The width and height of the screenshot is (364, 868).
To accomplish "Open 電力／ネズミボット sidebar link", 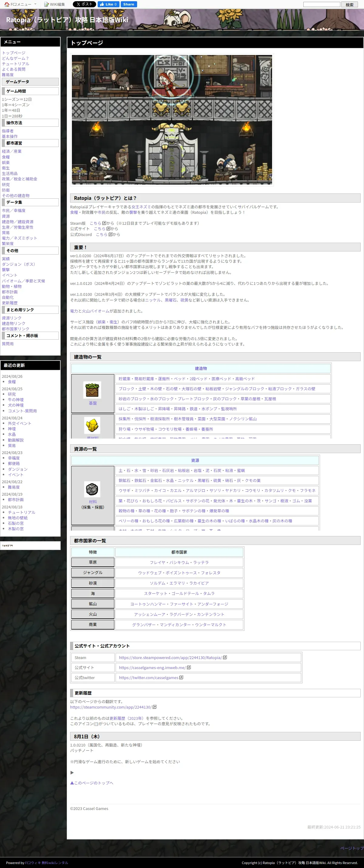I will pyautogui.click(x=19, y=238).
